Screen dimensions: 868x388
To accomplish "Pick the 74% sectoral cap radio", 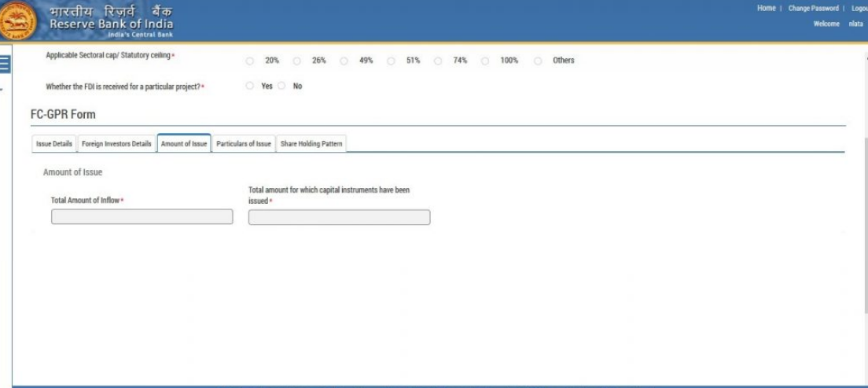I will pyautogui.click(x=438, y=61).
